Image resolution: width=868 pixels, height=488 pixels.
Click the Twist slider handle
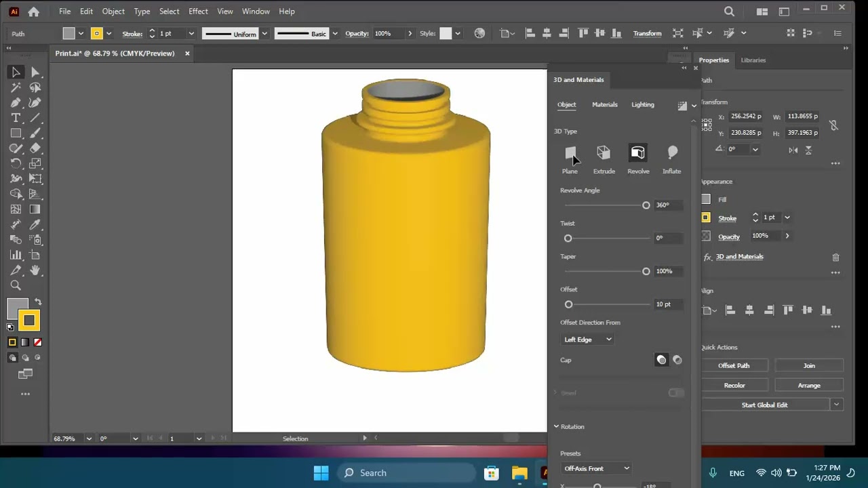(568, 239)
